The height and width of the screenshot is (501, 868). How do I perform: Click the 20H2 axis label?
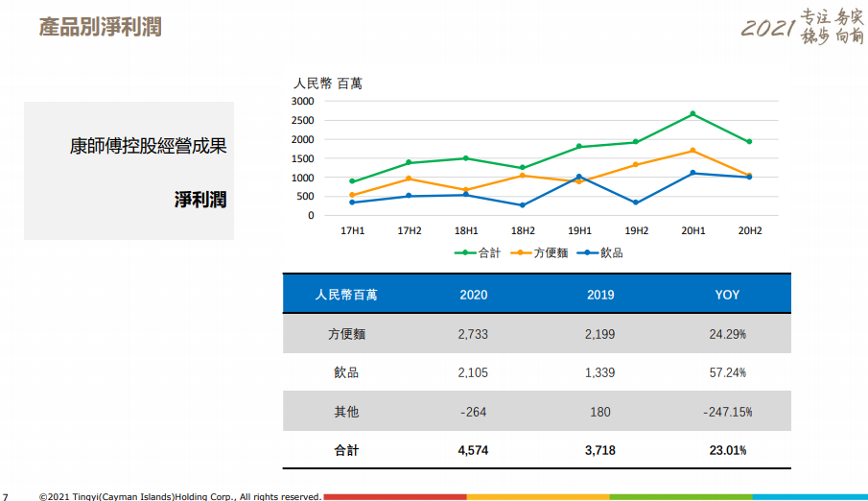click(x=750, y=230)
